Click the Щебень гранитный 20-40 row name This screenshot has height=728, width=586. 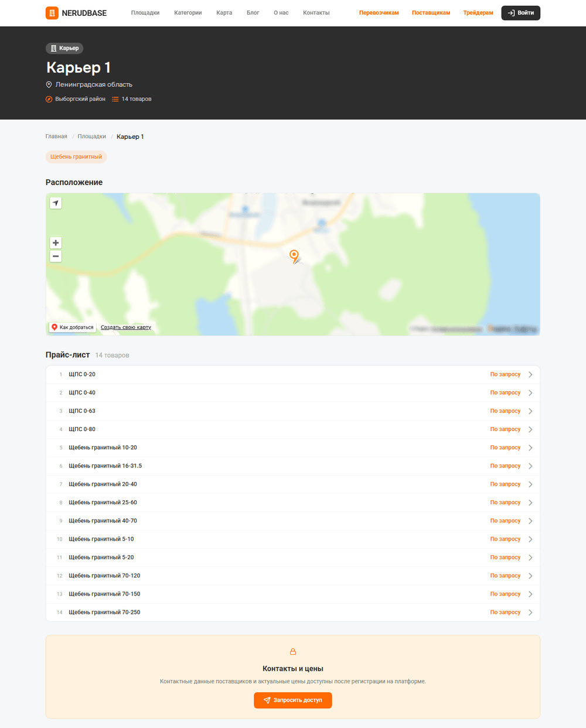[x=103, y=484]
